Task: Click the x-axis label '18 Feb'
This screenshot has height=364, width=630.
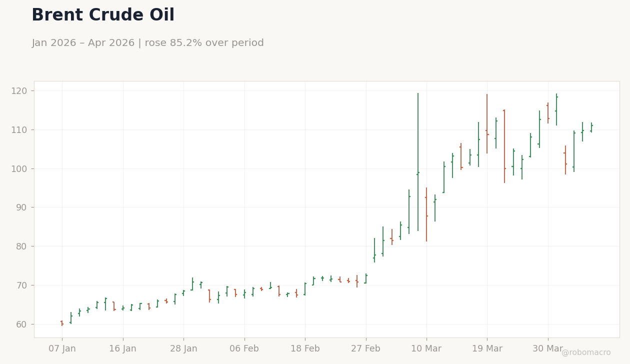Action: (x=305, y=349)
